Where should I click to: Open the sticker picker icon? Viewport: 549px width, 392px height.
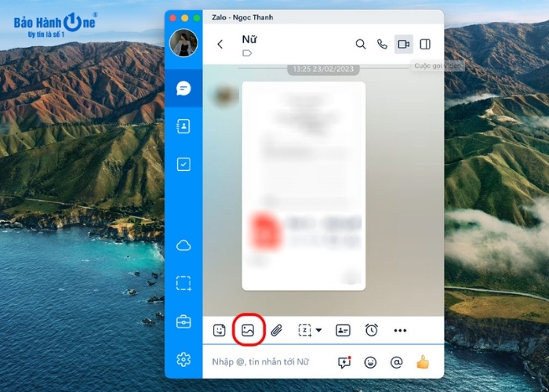219,330
